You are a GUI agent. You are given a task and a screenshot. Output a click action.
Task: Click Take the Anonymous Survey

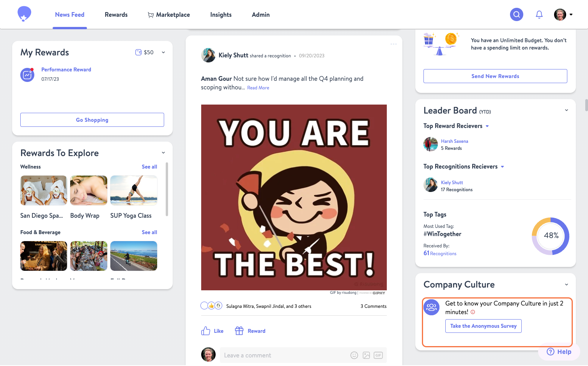pyautogui.click(x=483, y=326)
